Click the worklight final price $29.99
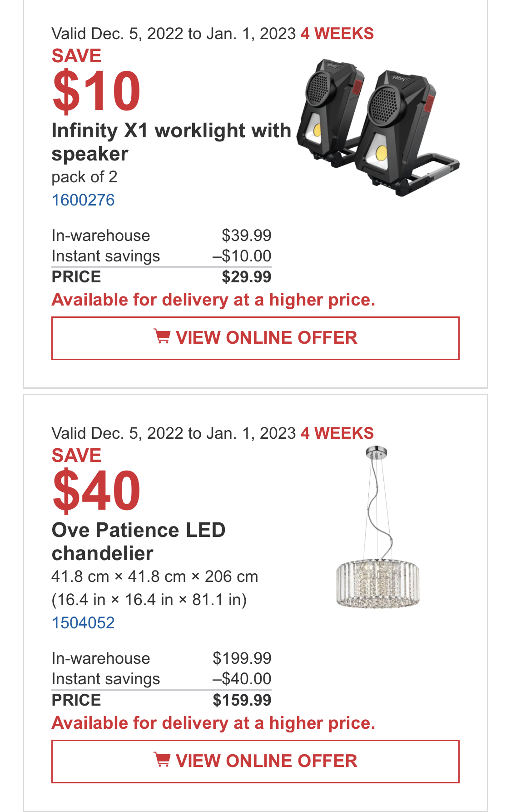 246,277
